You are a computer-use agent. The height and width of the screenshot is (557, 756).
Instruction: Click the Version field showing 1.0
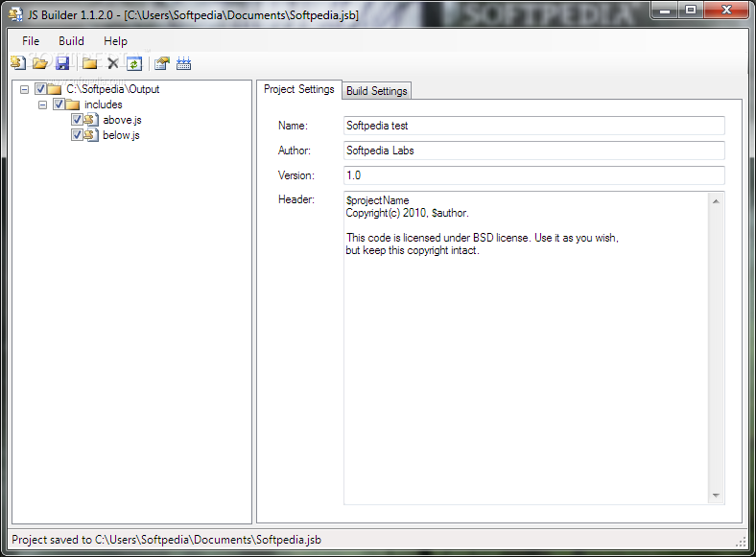coord(533,175)
